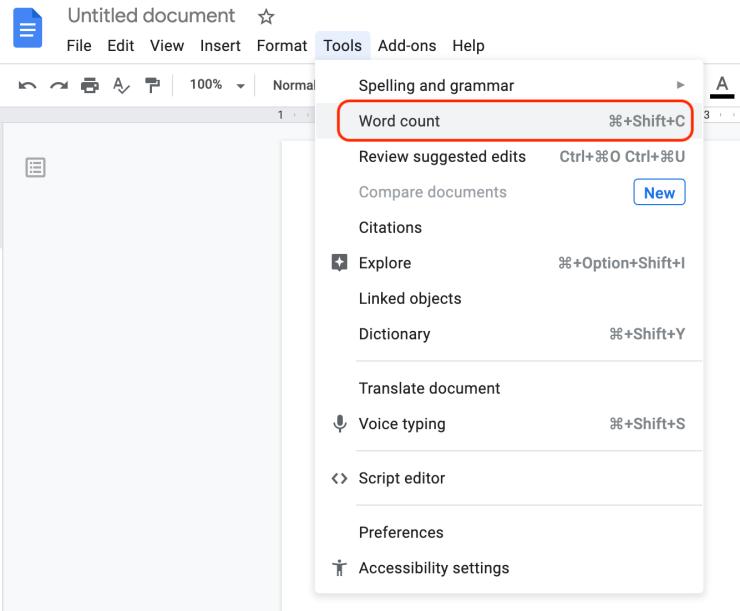This screenshot has width=740, height=611.
Task: Choose Voice typing from Tools menu
Action: (x=509, y=424)
